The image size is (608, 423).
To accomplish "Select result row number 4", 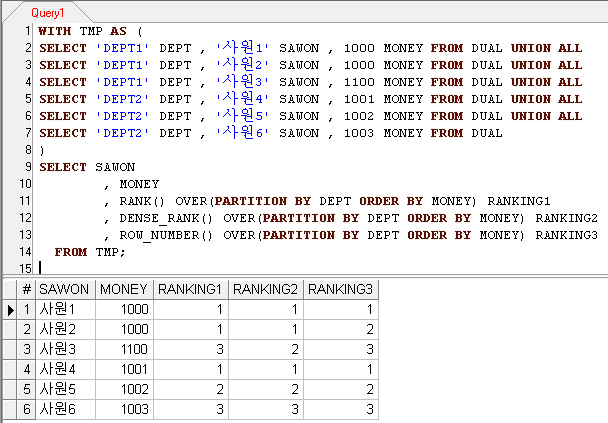I will [26, 369].
